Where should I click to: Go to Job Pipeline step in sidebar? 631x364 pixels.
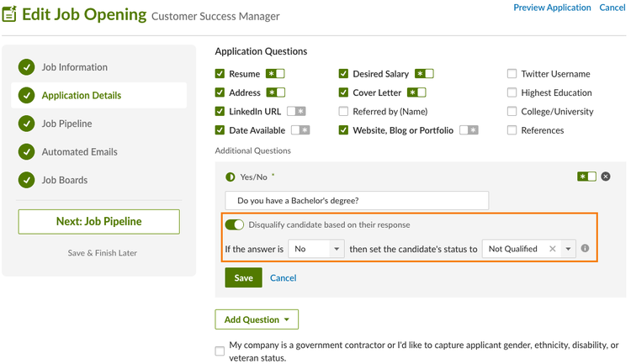66,124
